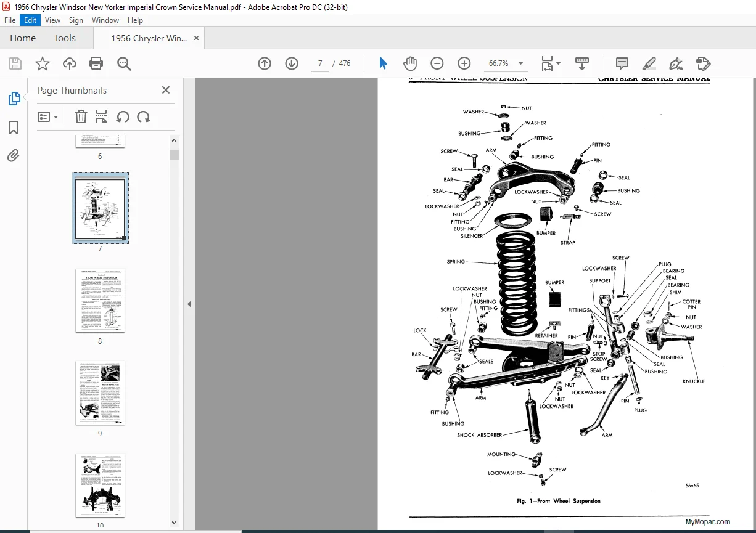
Task: Add a comment note
Action: [622, 63]
